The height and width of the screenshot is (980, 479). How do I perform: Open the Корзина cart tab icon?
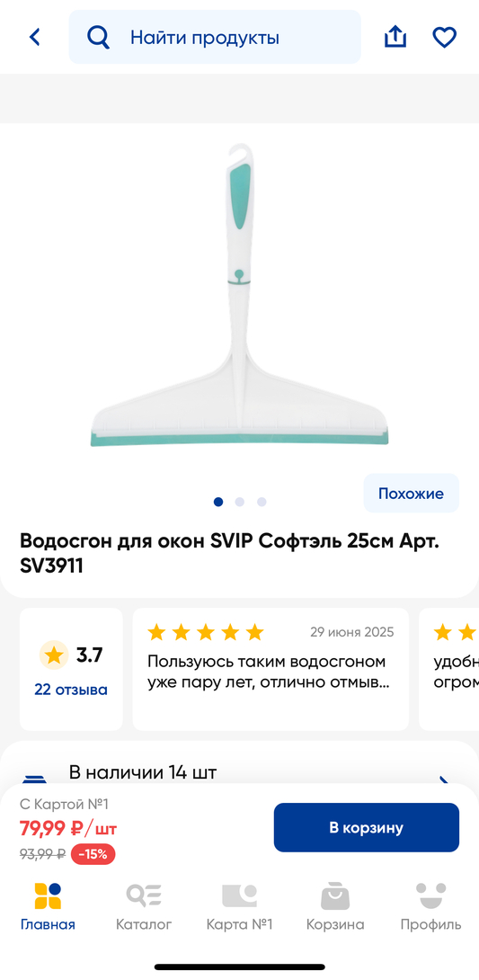click(x=335, y=895)
